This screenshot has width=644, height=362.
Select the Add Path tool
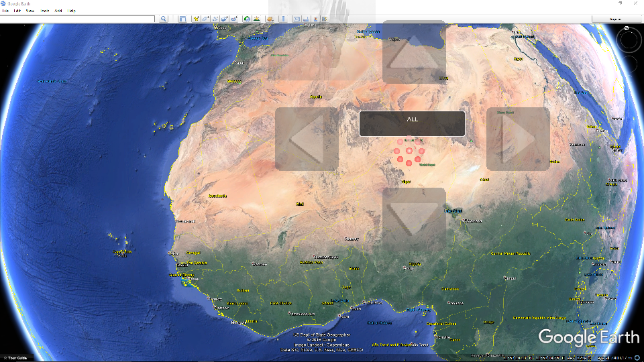pyautogui.click(x=215, y=19)
